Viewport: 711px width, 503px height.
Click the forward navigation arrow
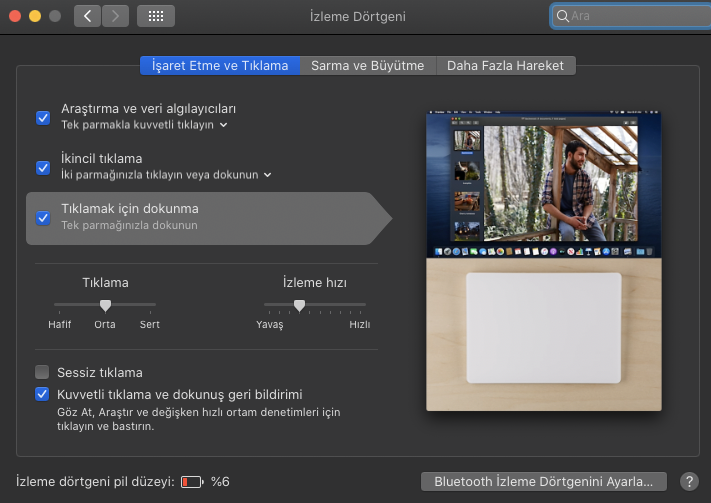pos(116,16)
